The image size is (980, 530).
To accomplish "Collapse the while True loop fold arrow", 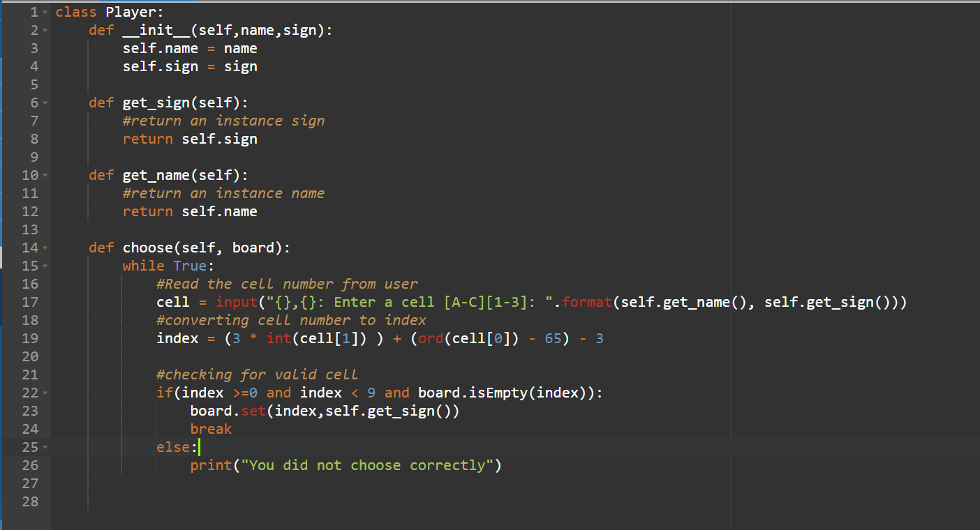I will (43, 265).
